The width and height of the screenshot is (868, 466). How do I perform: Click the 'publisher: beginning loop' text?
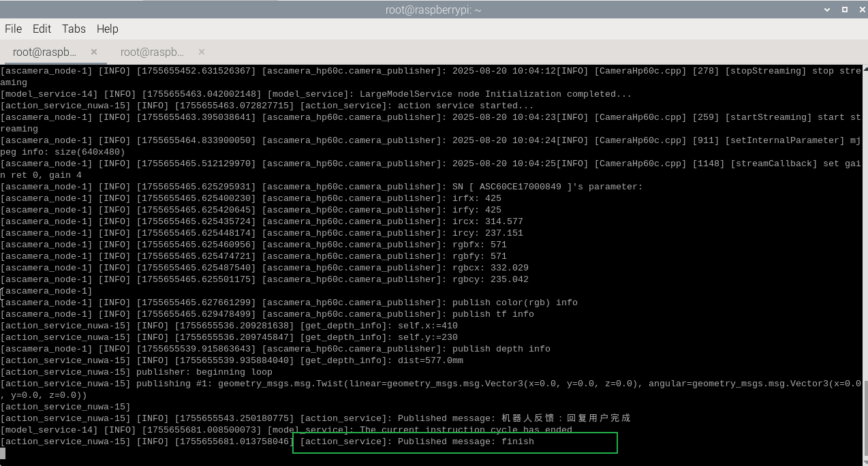(204, 372)
